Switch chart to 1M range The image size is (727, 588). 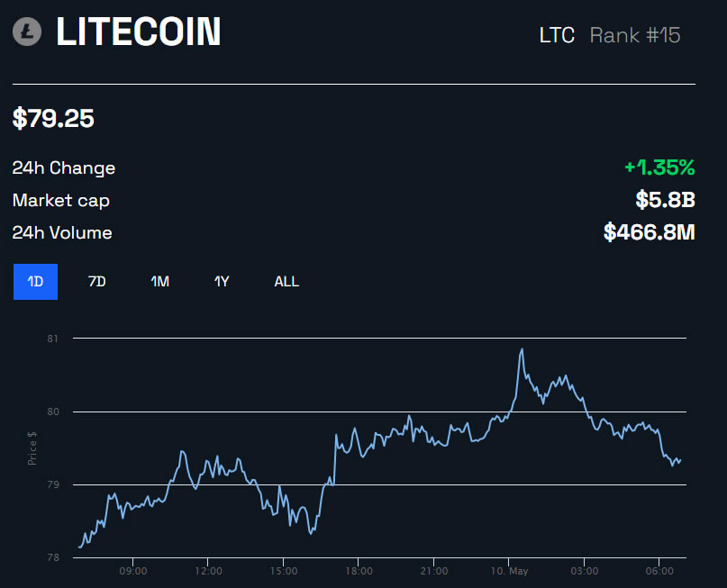(x=159, y=282)
